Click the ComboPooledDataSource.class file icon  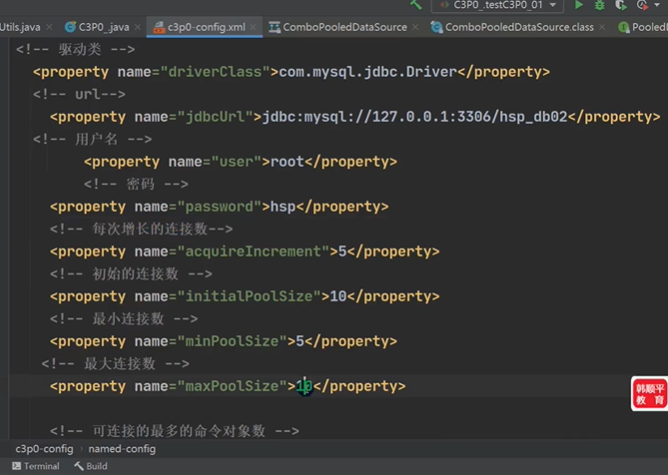tap(436, 28)
